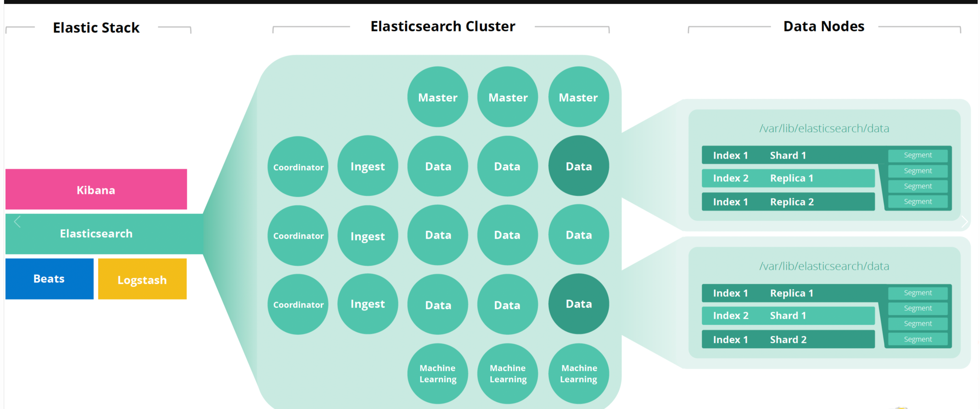980x409 pixels.
Task: Click the data path above Index 1 Shard 1
Action: [x=824, y=128]
